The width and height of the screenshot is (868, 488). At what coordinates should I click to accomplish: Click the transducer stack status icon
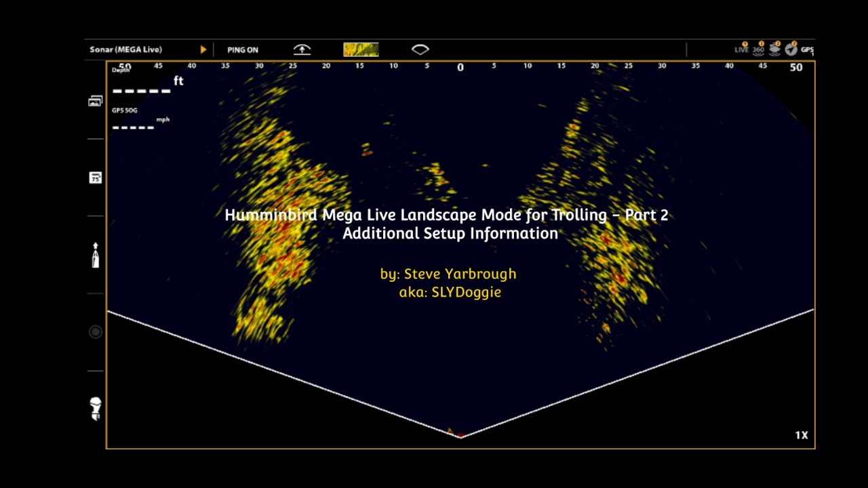coord(774,48)
